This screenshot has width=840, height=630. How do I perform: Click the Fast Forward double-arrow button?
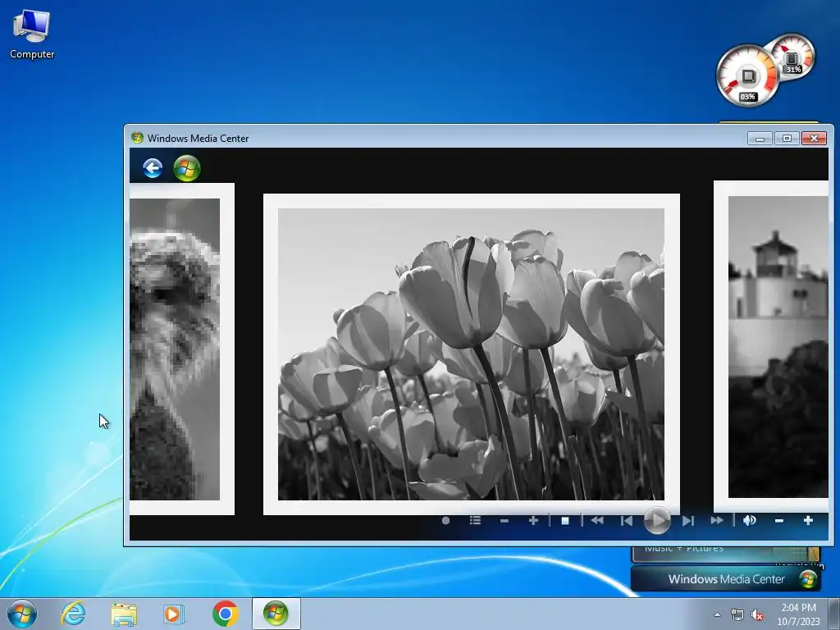point(717,520)
